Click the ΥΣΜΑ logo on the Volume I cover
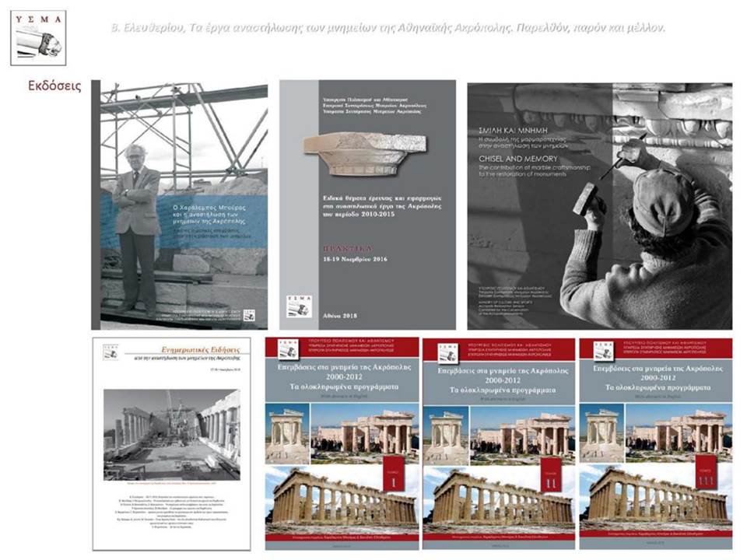 [288, 349]
